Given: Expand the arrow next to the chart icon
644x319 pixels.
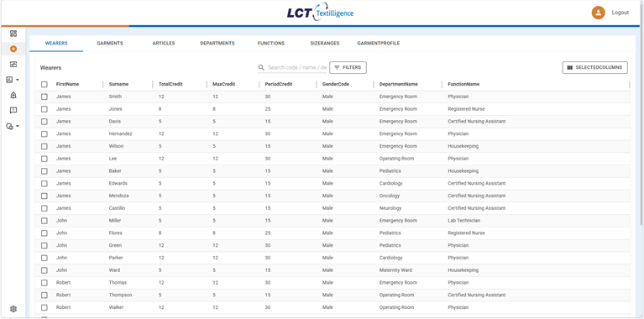Looking at the screenshot, I should click(x=18, y=80).
